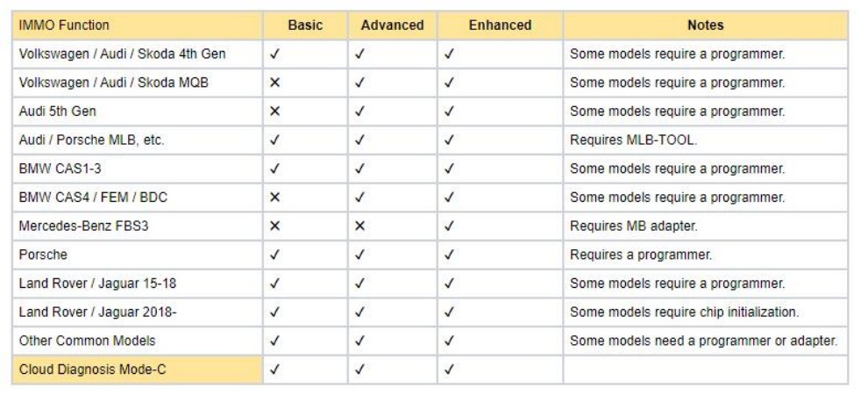The height and width of the screenshot is (395, 868).
Task: Click the Basic cross mark for Audi 5th Gen
Action: pos(274,111)
